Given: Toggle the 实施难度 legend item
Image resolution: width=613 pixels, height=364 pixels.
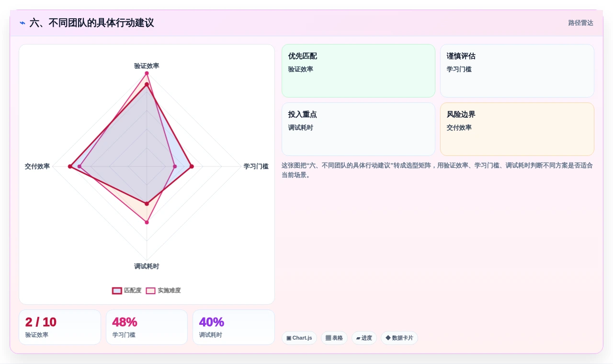Looking at the screenshot, I should [x=163, y=290].
